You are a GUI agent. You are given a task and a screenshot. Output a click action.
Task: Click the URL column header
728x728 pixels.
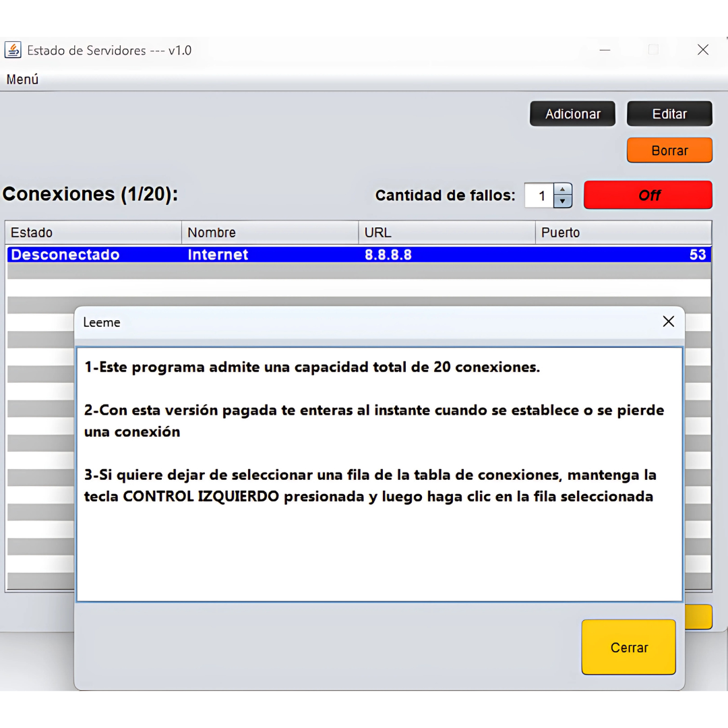point(447,232)
